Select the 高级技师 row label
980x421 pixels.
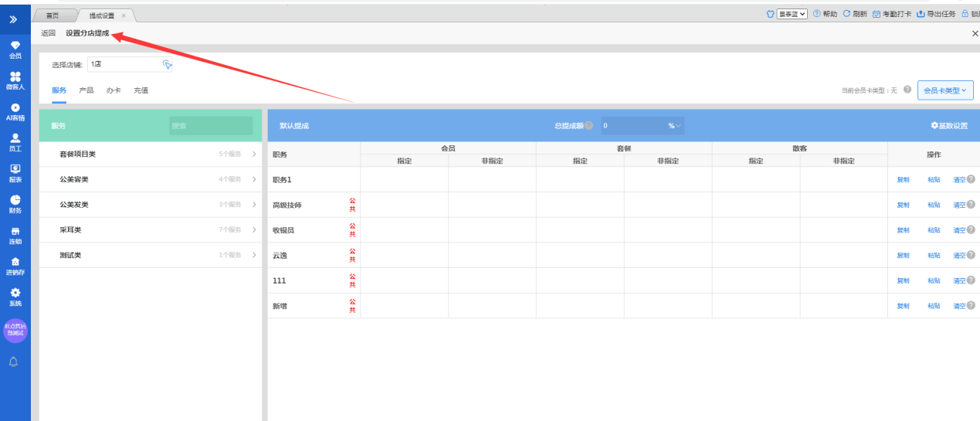click(x=287, y=205)
